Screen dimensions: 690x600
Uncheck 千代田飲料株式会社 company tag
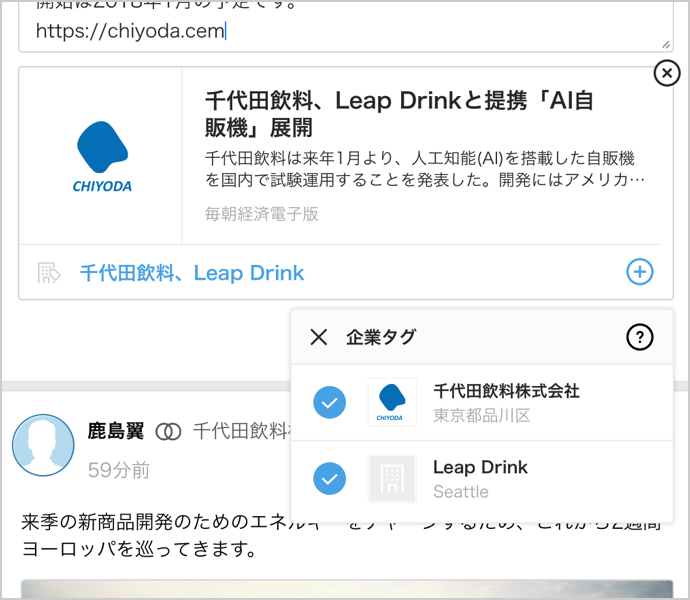point(329,402)
